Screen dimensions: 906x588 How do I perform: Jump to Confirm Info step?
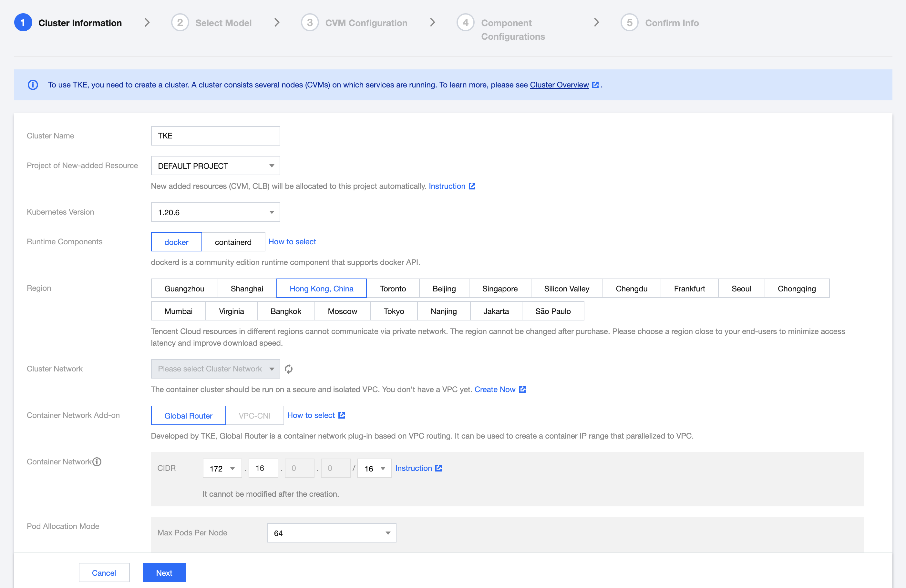(x=672, y=23)
